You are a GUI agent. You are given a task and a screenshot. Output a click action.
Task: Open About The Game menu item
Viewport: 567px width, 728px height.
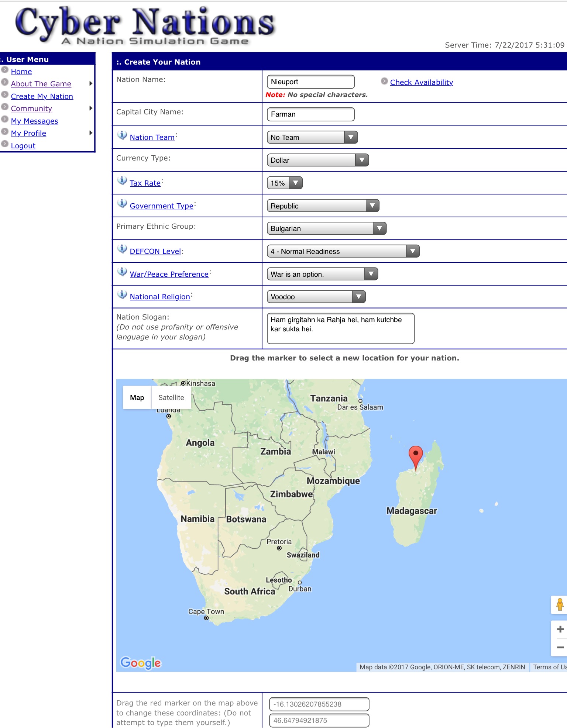click(x=41, y=84)
